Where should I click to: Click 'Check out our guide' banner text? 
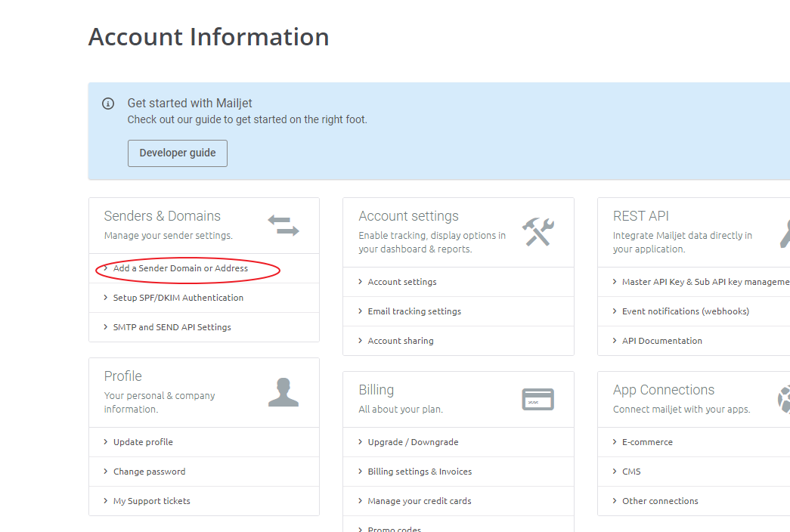click(247, 120)
